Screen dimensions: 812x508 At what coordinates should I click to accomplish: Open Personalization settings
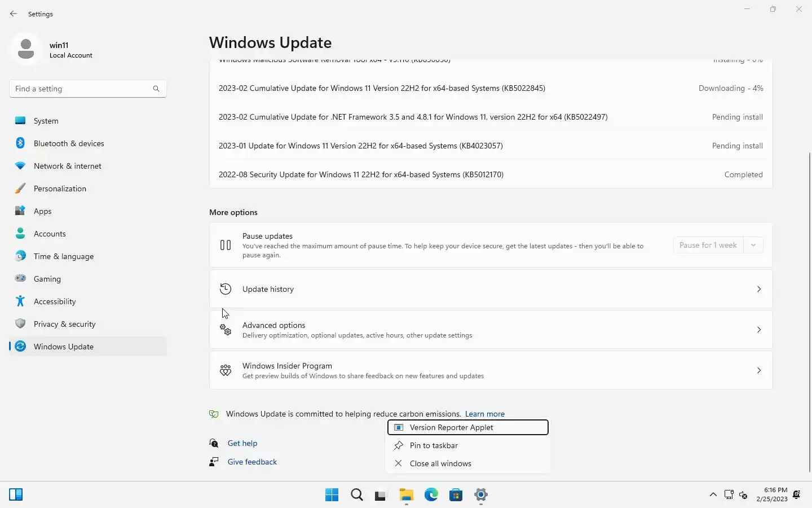[88, 189]
